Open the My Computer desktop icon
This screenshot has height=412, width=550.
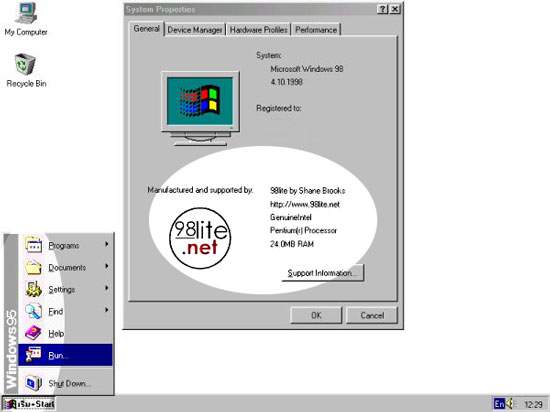click(26, 18)
